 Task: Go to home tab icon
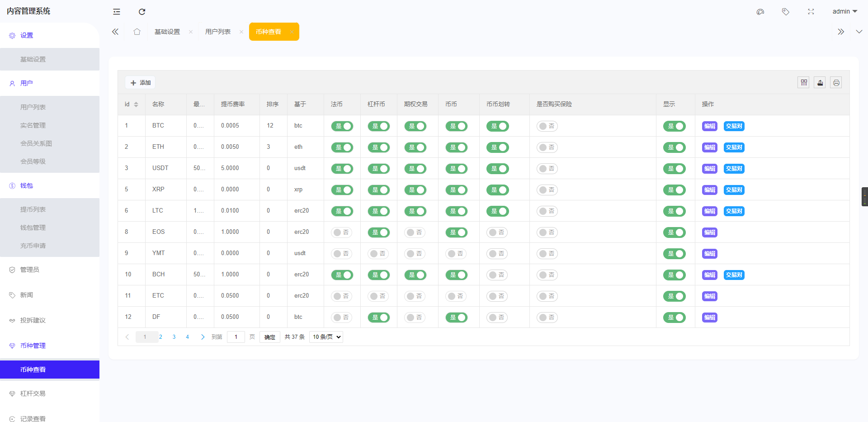coord(137,32)
